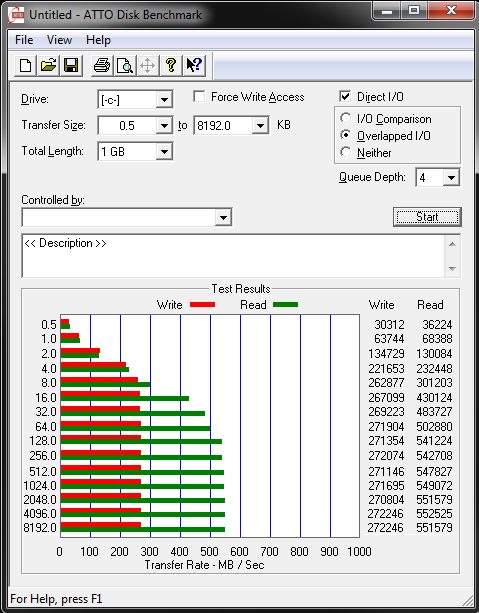Screen dimensions: 479x613
Task: Enable Force Write Access checkbox
Action: point(199,96)
